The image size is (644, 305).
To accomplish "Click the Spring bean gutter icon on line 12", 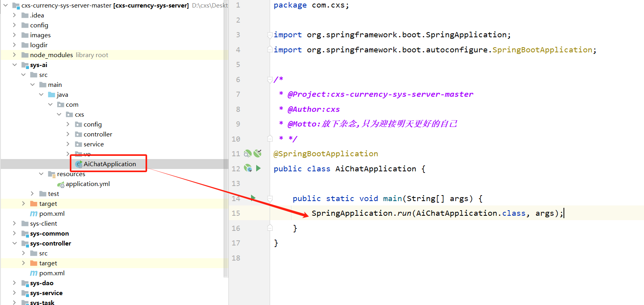I will (248, 168).
